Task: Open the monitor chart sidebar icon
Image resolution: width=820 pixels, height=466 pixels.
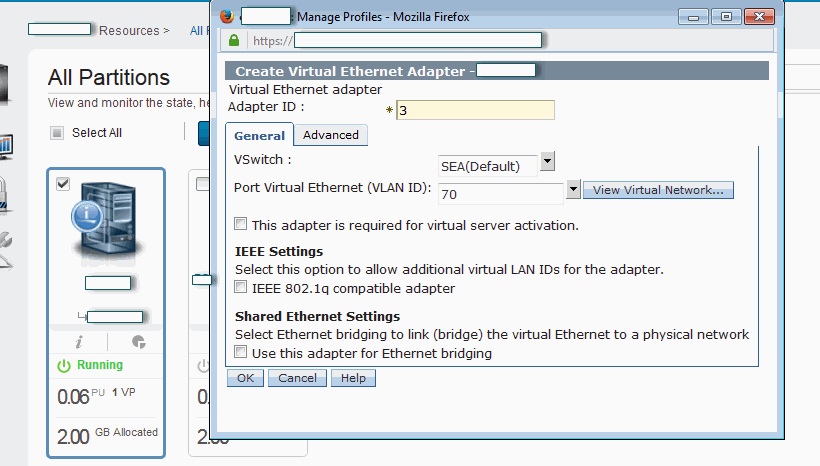Action: click(x=5, y=143)
